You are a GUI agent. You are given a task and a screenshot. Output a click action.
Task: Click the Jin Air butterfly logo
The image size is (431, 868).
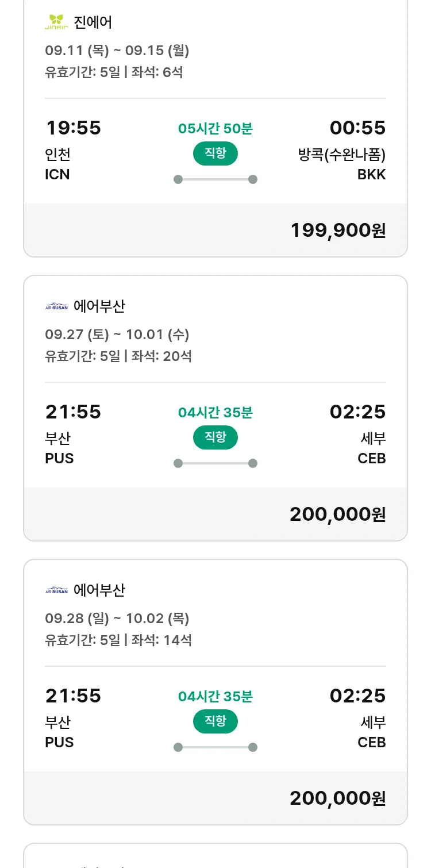(x=56, y=22)
